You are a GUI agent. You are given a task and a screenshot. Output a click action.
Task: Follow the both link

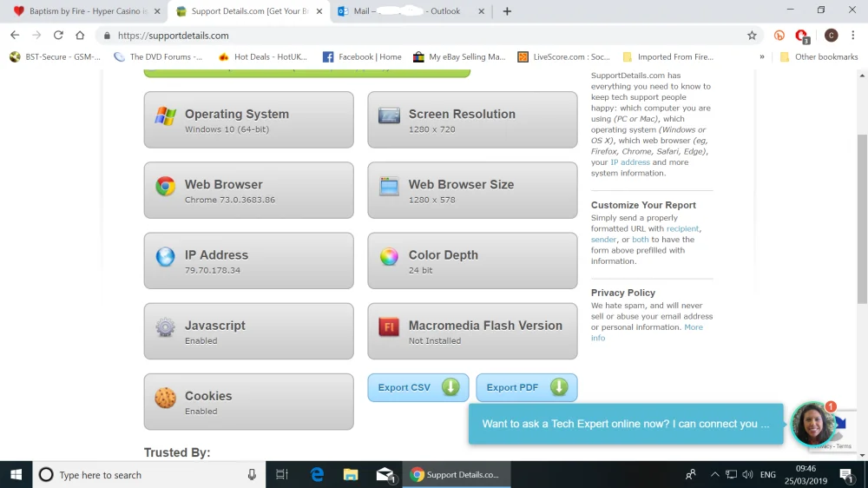640,240
